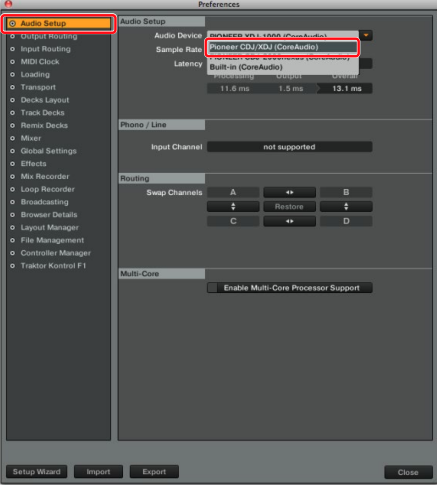Viewport: 437px width, 485px height.
Task: Go to Output Routing settings
Action: point(49,36)
